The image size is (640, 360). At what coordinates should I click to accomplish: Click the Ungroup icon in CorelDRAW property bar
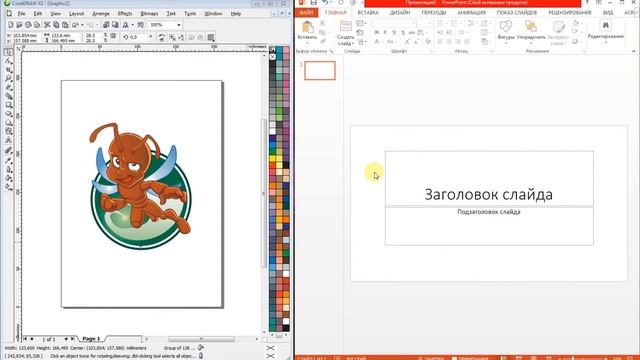(x=173, y=38)
